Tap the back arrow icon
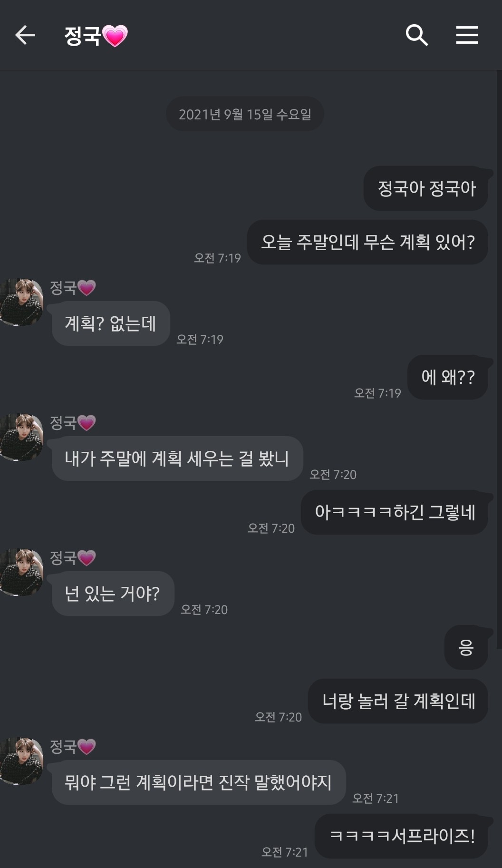This screenshot has height=868, width=502. (25, 35)
